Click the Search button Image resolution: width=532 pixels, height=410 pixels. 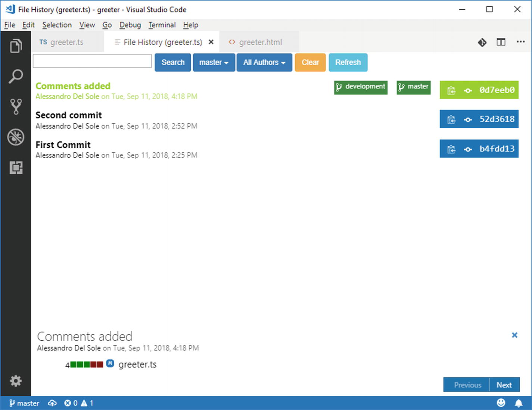coord(173,62)
